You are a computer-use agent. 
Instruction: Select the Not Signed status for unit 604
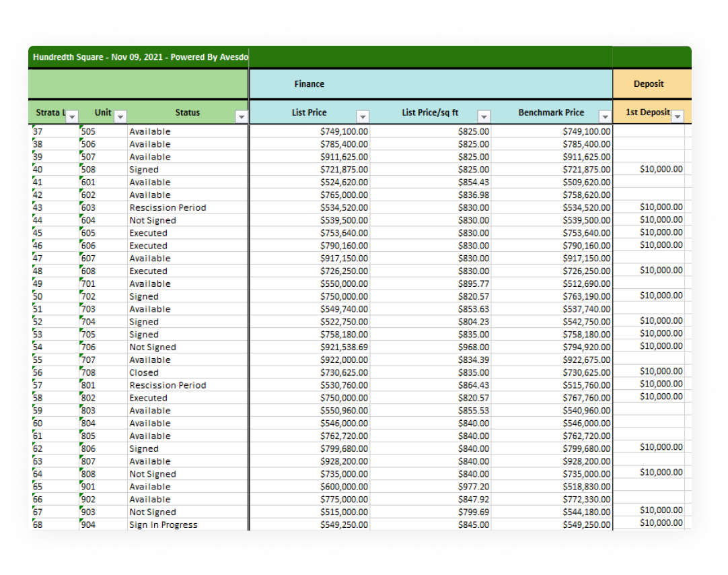[188, 220]
